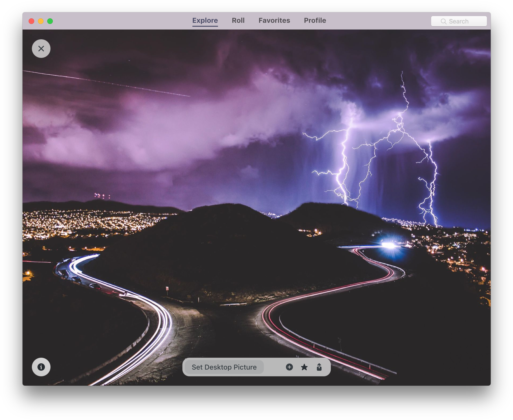Share the wallpaper via the upload icon
513x420 pixels.
point(319,367)
